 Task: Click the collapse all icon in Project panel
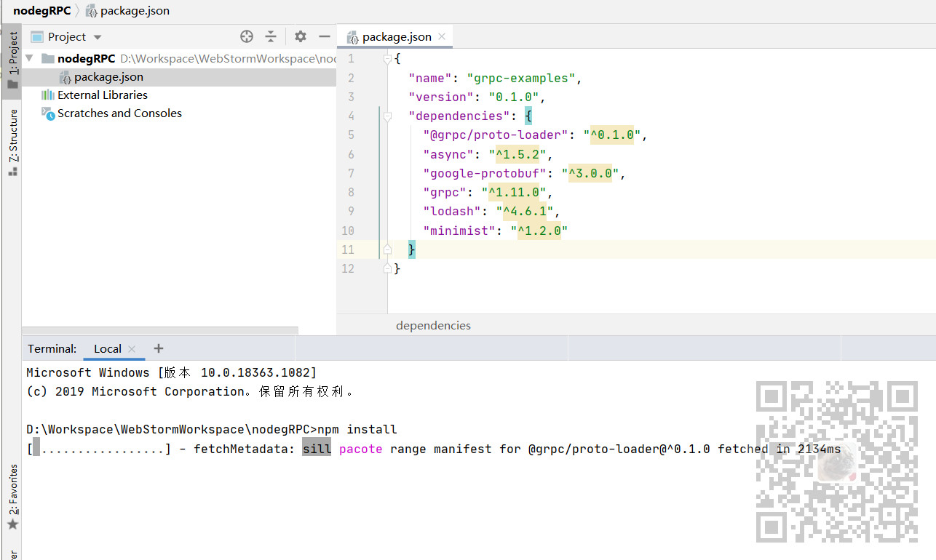pyautogui.click(x=271, y=36)
